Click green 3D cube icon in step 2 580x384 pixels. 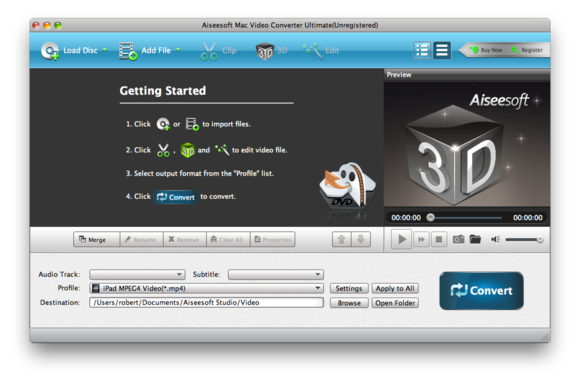(188, 150)
